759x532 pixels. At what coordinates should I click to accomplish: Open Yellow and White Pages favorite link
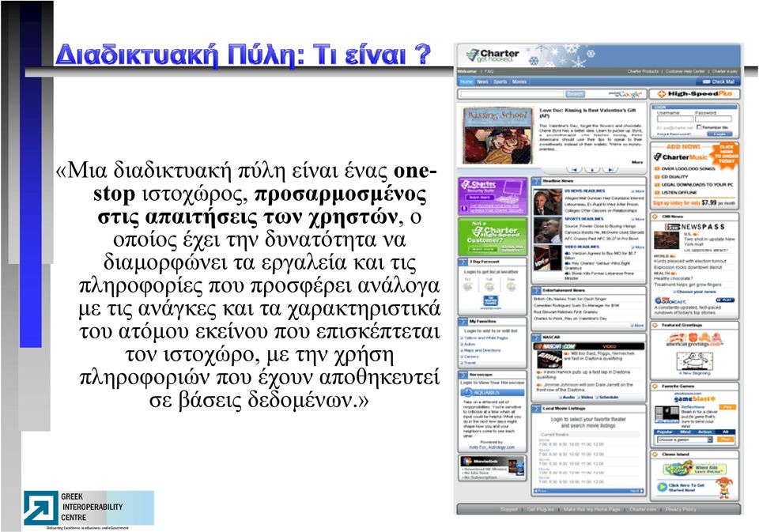pyautogui.click(x=485, y=338)
